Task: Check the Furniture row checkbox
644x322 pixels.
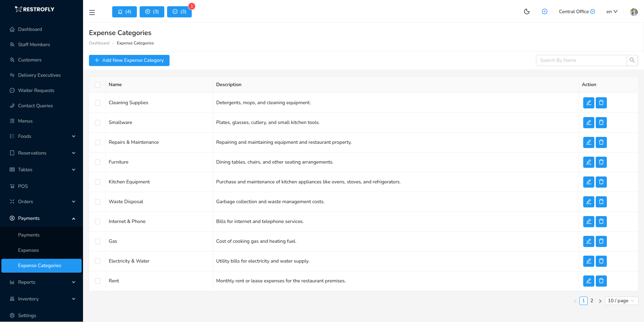Action: click(x=97, y=162)
